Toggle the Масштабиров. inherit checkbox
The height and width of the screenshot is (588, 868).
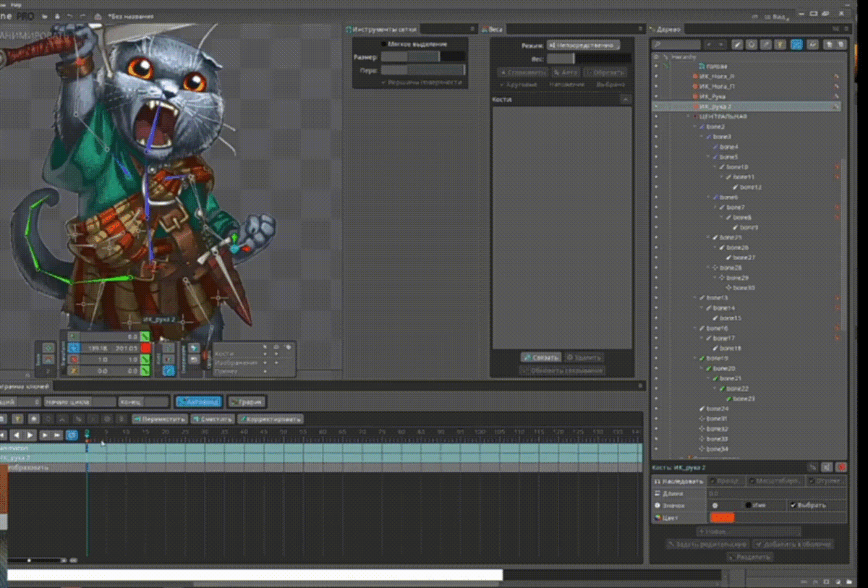coord(752,480)
